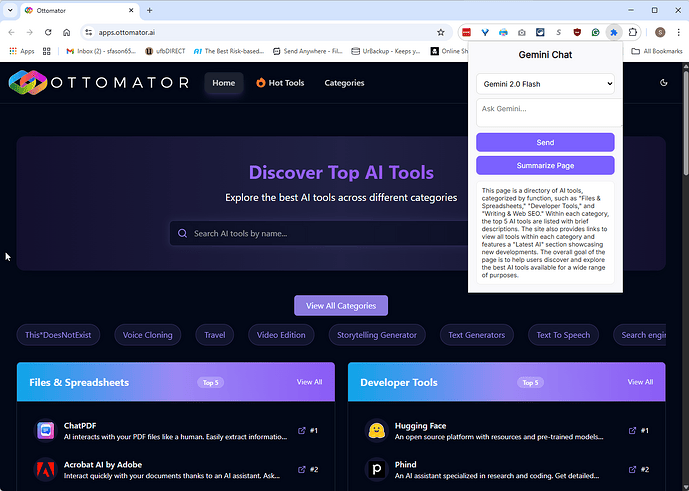Open the Gemini model dropdown

click(x=545, y=84)
